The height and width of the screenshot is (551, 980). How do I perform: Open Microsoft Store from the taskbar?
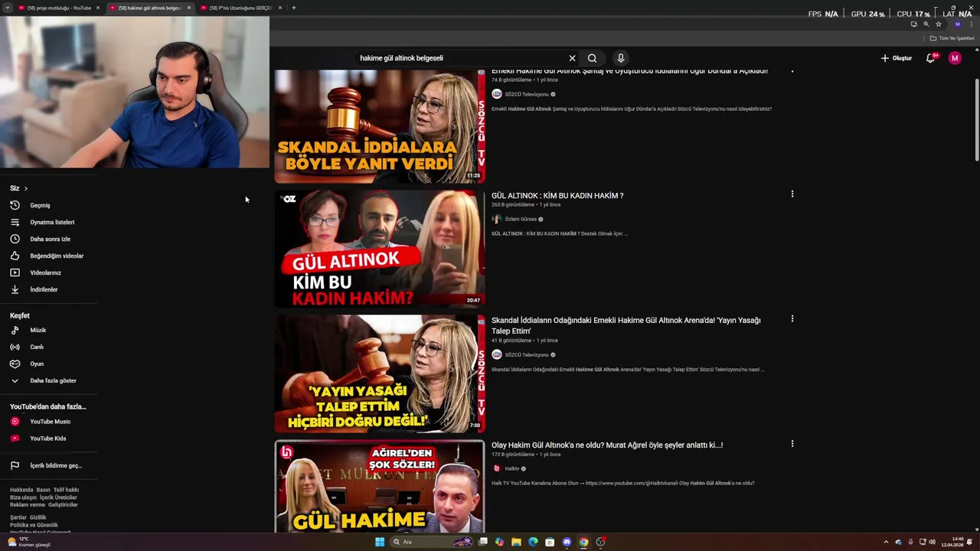[x=550, y=542]
